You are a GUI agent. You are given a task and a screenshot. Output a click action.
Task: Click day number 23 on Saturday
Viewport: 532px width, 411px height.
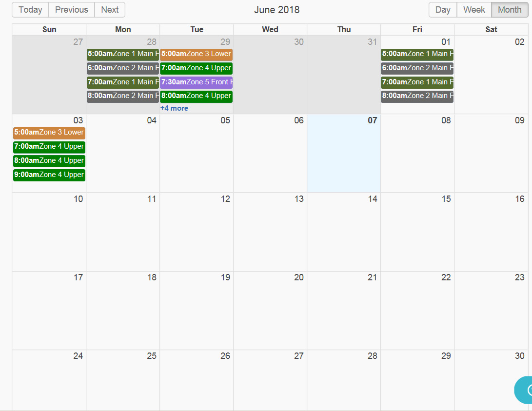click(x=520, y=277)
